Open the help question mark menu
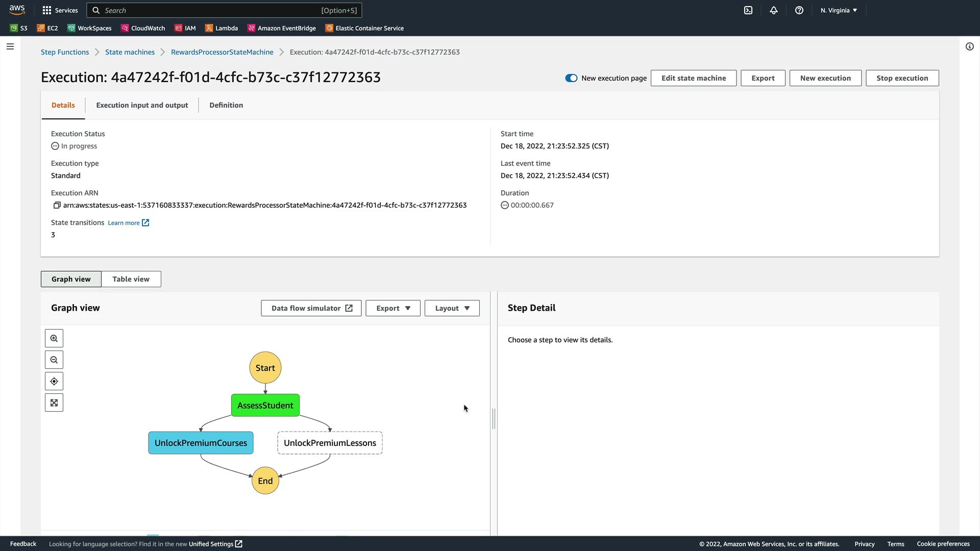This screenshot has height=551, width=980. click(x=799, y=10)
